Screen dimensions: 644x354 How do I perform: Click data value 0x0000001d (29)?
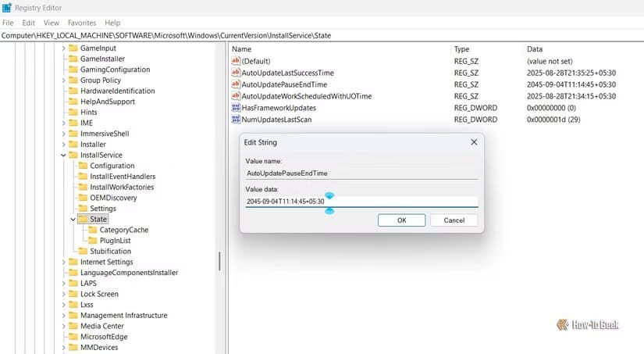[553, 120]
